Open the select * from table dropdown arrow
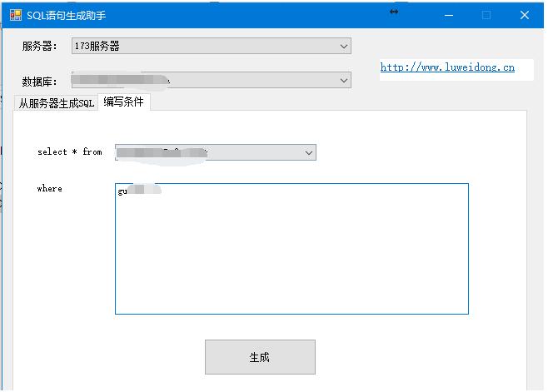The image size is (548, 392). (308, 153)
